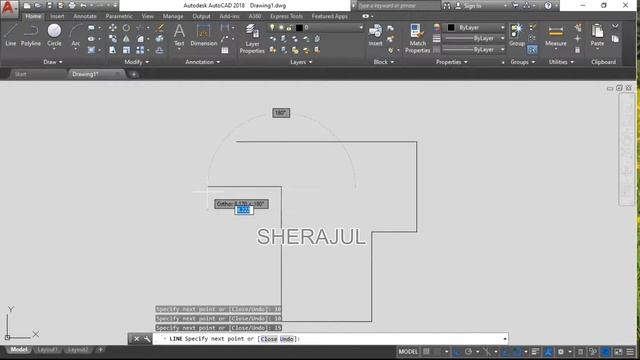Click Sign In at the top
Screen dimensions: 640x360
pos(473,6)
